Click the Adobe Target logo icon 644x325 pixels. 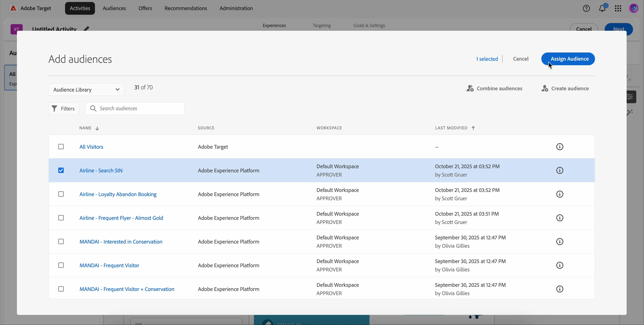pyautogui.click(x=13, y=8)
